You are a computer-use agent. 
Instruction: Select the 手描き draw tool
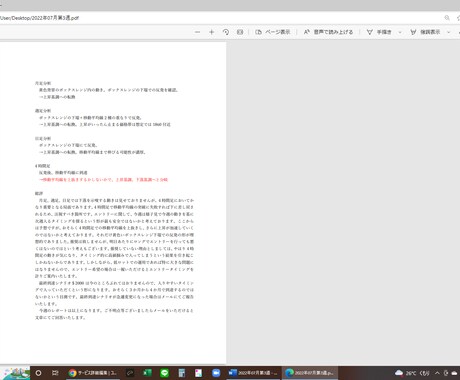(379, 32)
